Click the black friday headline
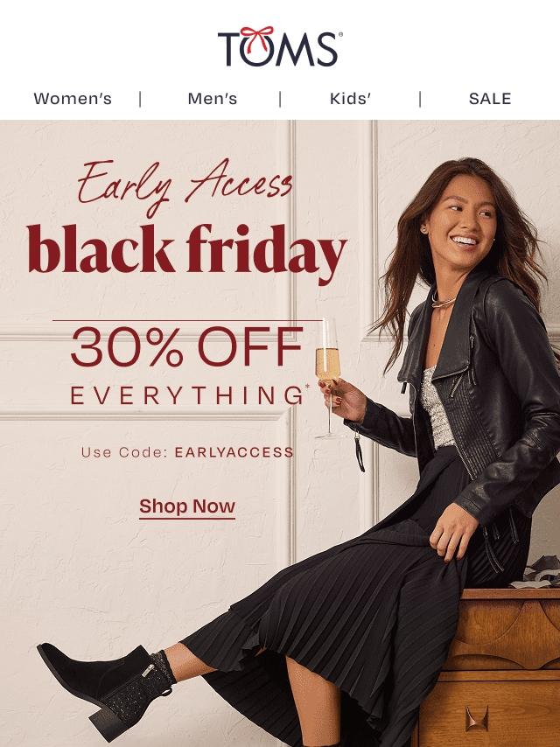Screen dimensions: 560x747 (x=186, y=253)
